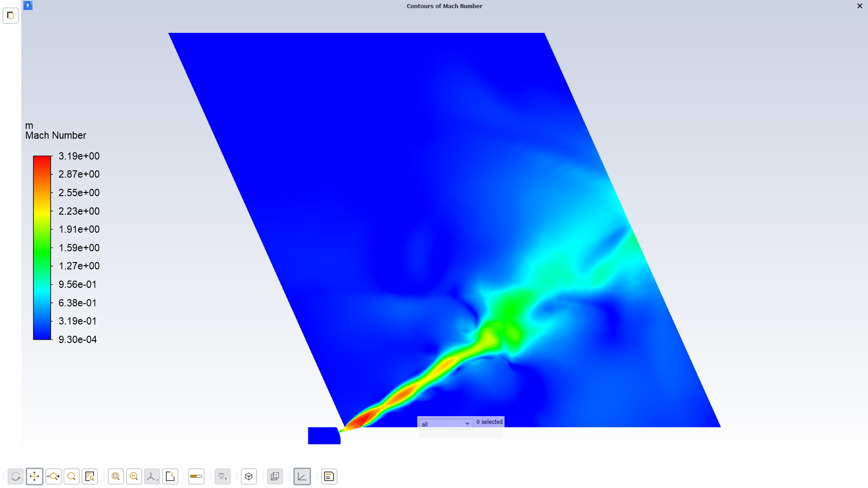Click the save picture export icon
This screenshot has height=488, width=868.
(170, 476)
